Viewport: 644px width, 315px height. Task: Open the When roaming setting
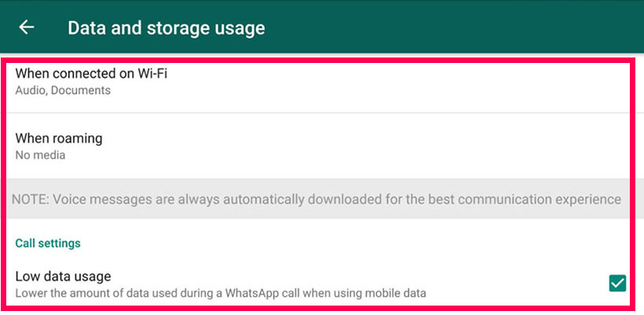click(x=317, y=146)
